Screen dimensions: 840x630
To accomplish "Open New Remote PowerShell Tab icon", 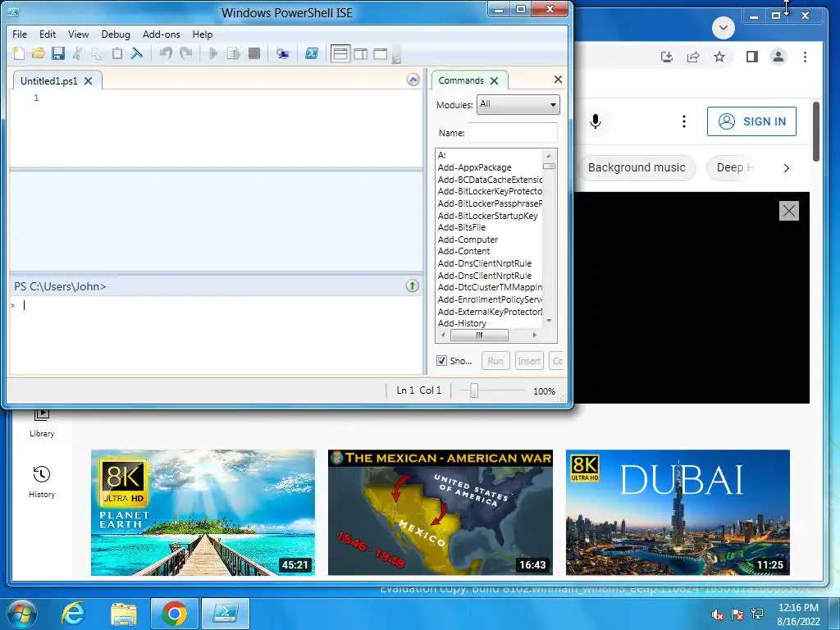I will (x=282, y=53).
